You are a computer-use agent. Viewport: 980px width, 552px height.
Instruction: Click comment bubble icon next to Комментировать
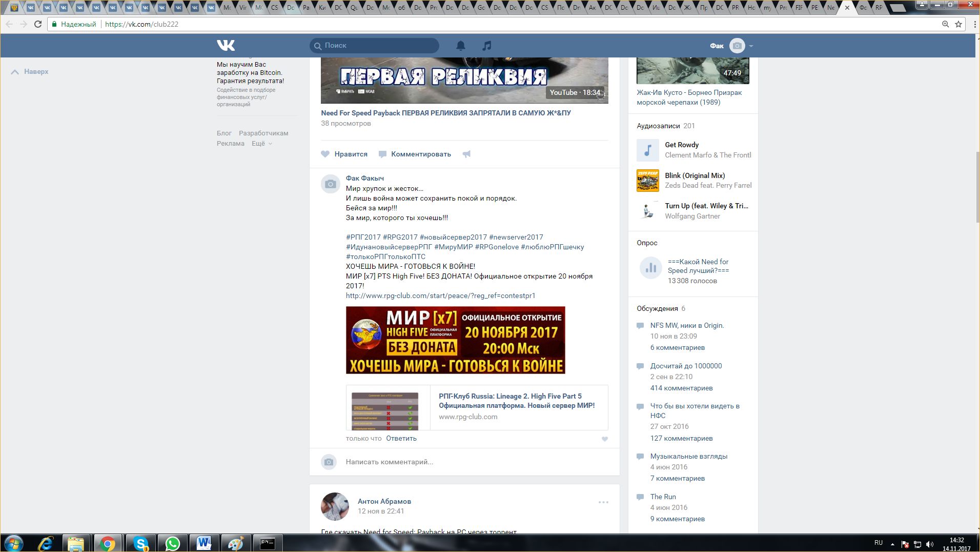pos(382,154)
